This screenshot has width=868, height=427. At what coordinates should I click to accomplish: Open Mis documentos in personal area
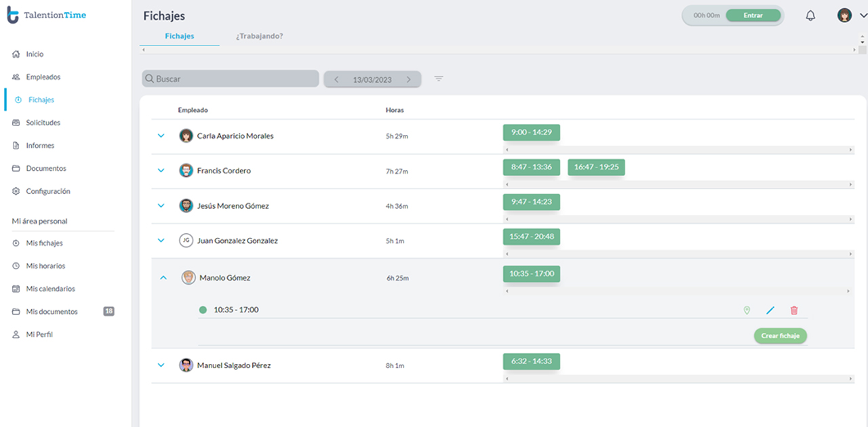pos(52,312)
